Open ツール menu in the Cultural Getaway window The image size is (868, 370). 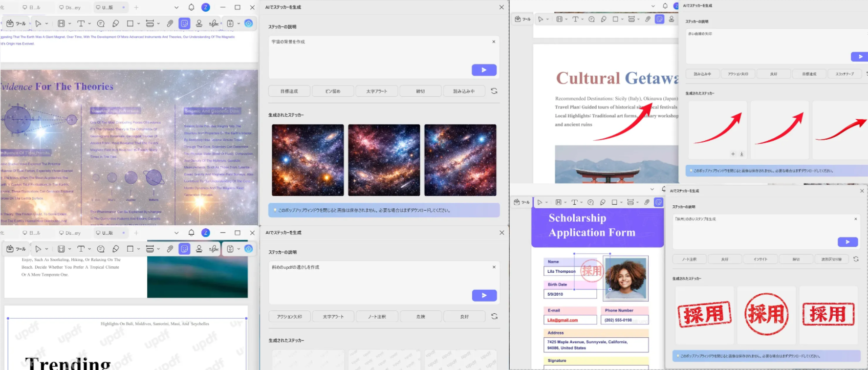tap(522, 19)
